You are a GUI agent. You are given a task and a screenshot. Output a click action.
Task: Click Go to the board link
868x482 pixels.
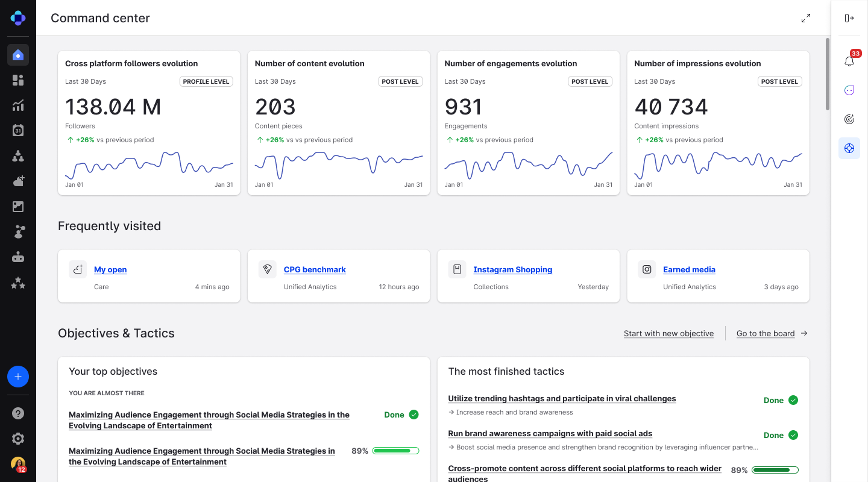(x=766, y=333)
